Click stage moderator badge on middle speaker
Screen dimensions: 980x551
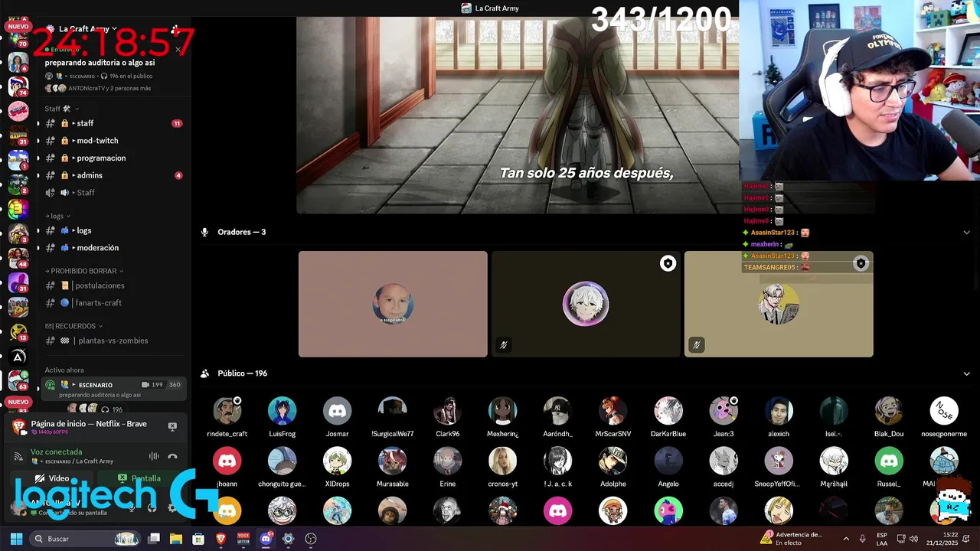click(x=668, y=263)
